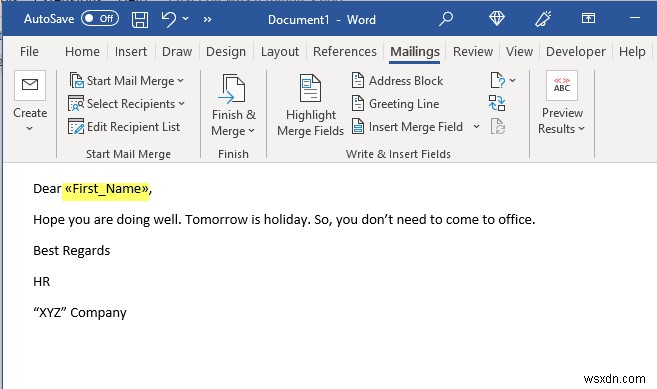Expand the Start Mail Merge dropdown arrow

181,80
